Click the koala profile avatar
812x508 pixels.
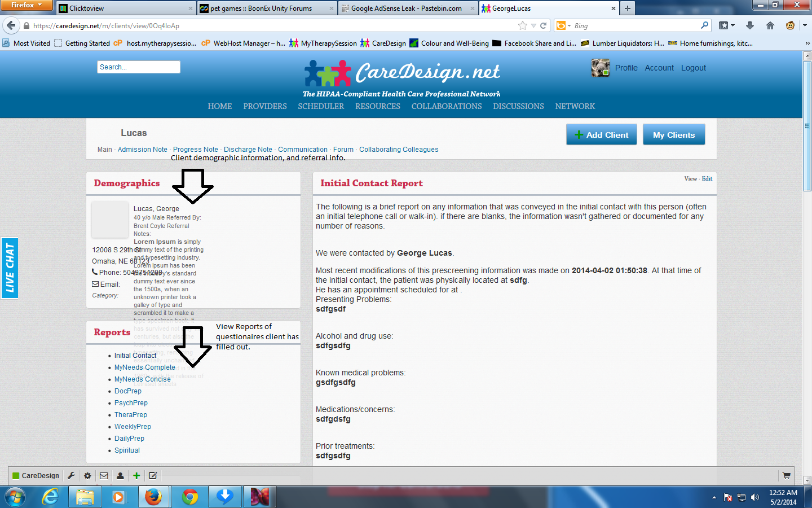point(601,68)
